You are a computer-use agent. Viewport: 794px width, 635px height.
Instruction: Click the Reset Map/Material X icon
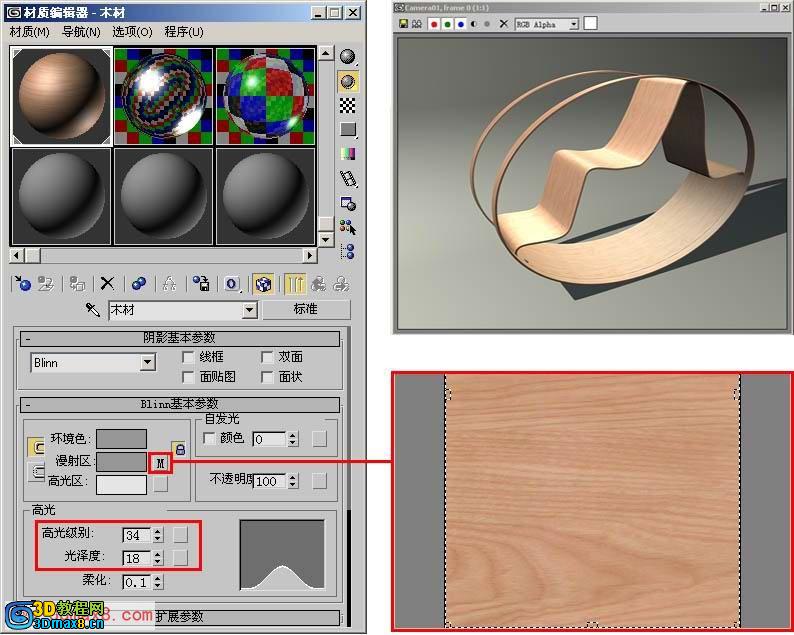pyautogui.click(x=107, y=284)
